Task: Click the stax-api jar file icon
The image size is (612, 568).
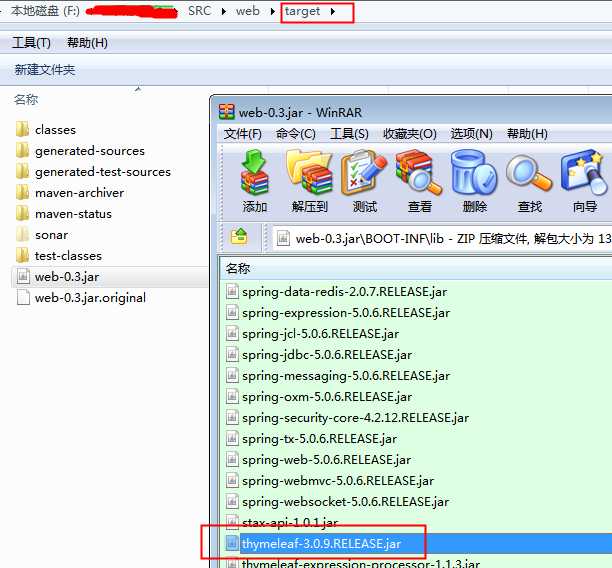Action: pyautogui.click(x=232, y=522)
